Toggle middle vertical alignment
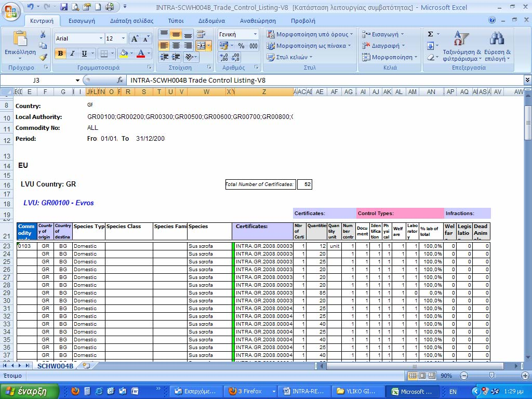 point(176,34)
